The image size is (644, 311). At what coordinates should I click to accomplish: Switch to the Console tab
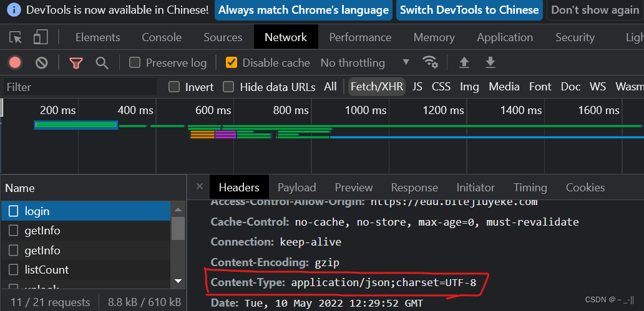click(162, 37)
